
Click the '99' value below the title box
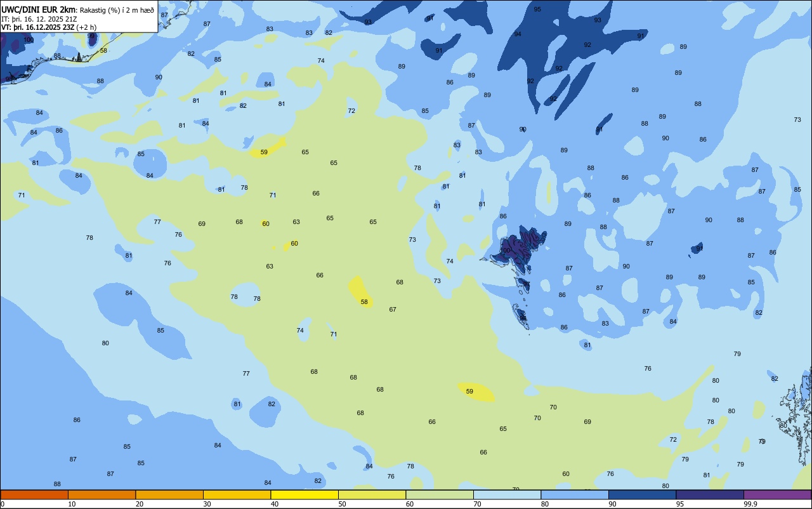tap(91, 36)
